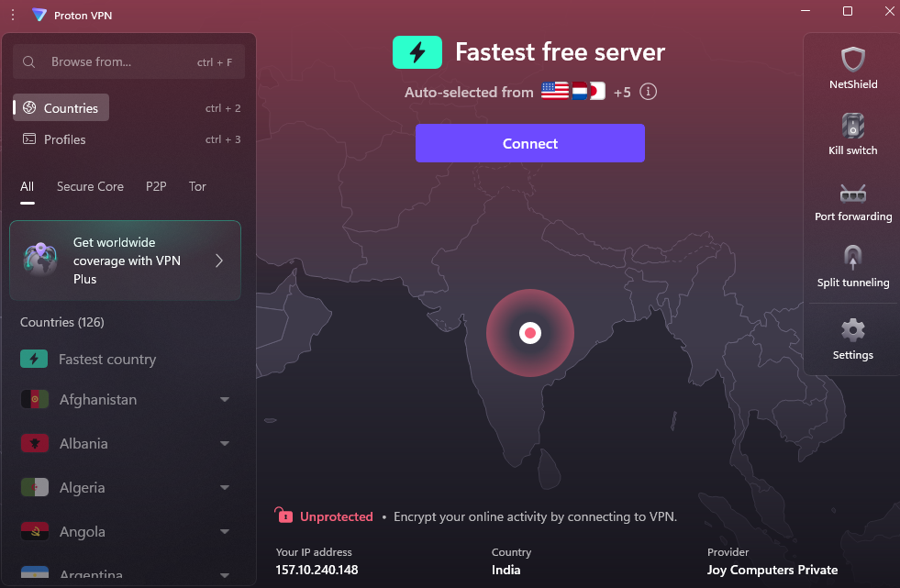Image resolution: width=900 pixels, height=588 pixels.
Task: Open Profiles in the sidebar
Action: pyautogui.click(x=64, y=139)
